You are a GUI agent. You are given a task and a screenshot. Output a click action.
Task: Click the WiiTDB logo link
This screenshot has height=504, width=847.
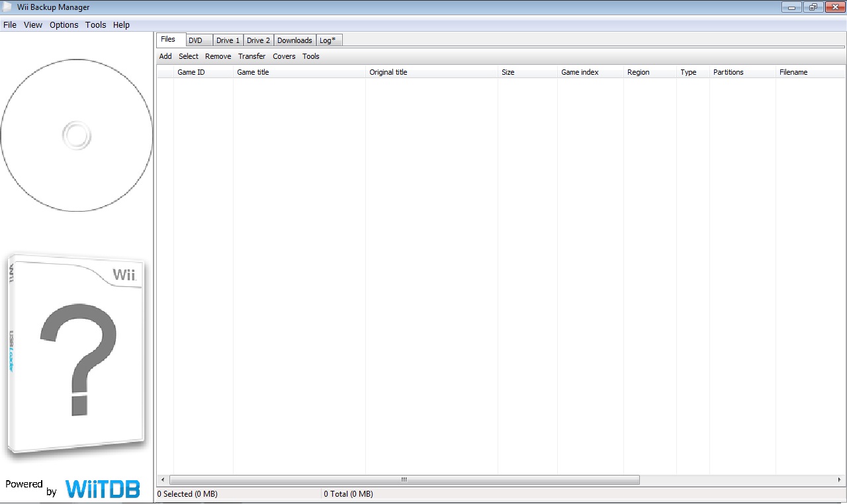coord(103,489)
